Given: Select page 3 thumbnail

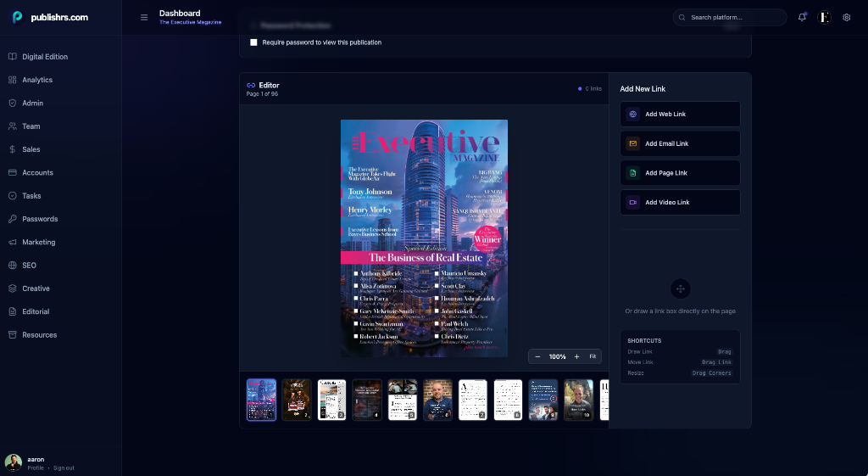Looking at the screenshot, I should 332,400.
